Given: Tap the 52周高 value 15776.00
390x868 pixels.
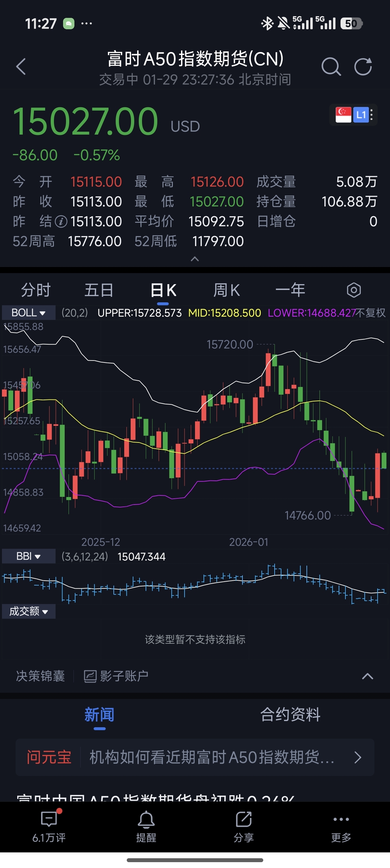Looking at the screenshot, I should pos(95,241).
